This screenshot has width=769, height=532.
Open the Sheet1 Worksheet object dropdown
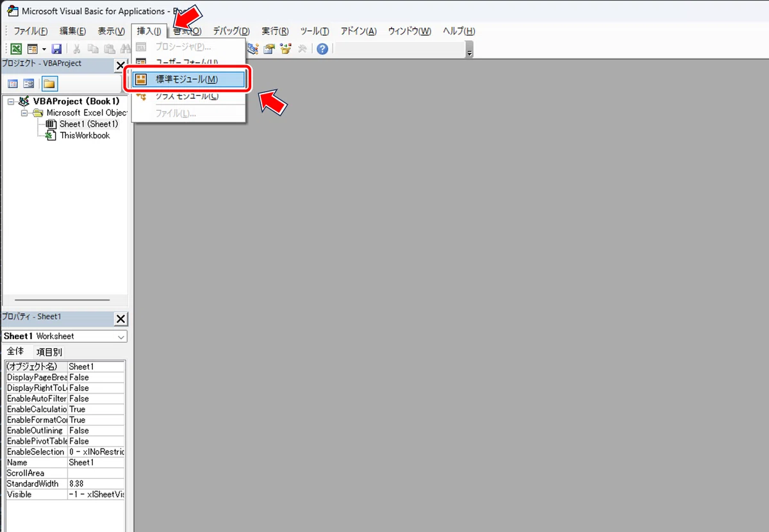coord(121,337)
